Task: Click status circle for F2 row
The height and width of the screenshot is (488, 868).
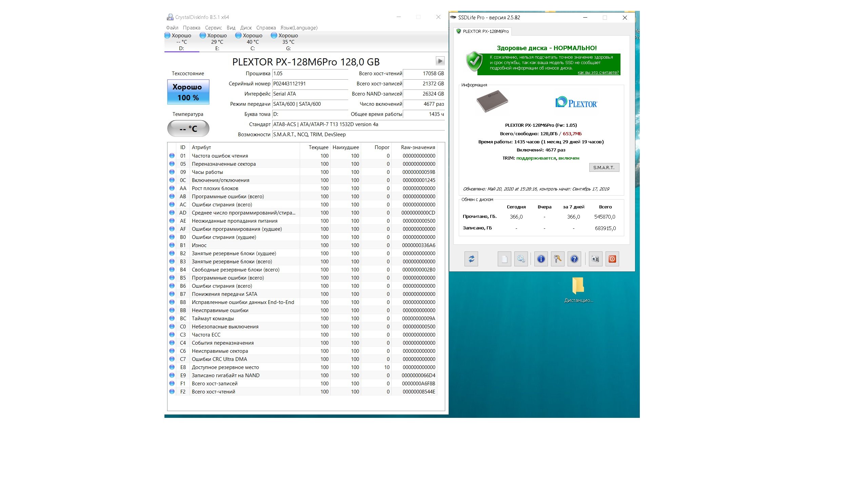Action: point(172,391)
